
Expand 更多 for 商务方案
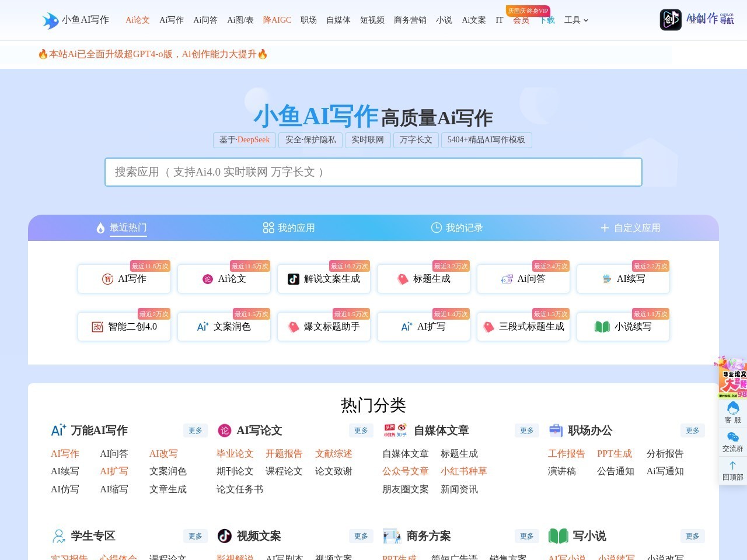527,536
